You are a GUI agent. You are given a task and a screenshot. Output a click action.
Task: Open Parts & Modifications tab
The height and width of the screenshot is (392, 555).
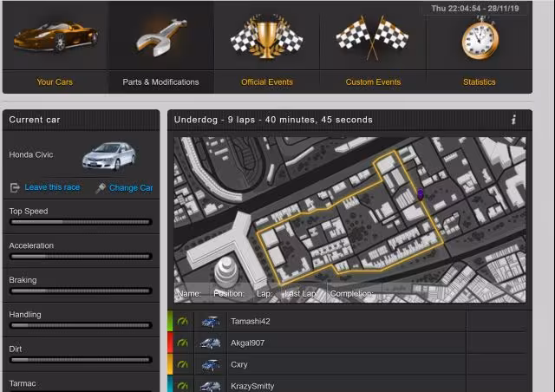[x=160, y=82]
